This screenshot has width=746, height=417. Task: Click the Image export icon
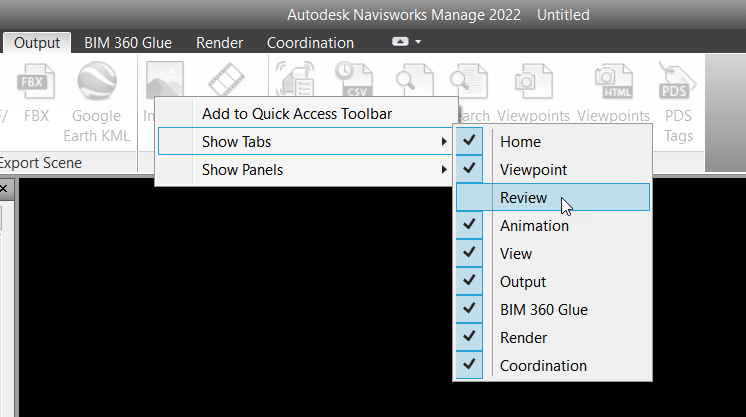tap(165, 79)
